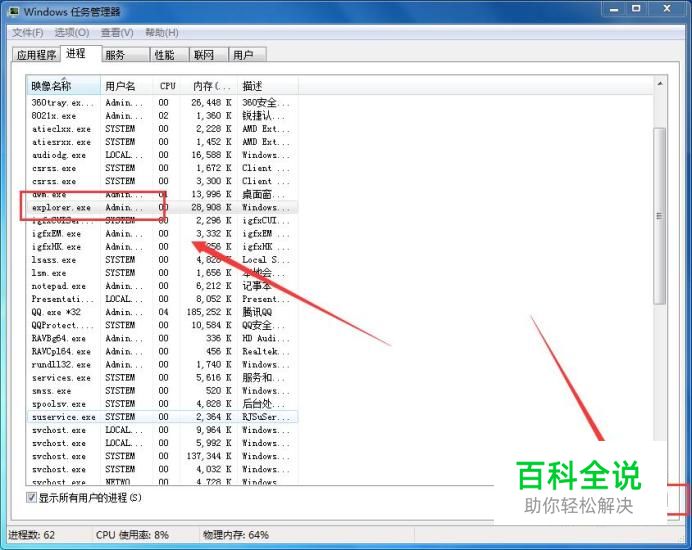Select the atiesrxx.exe process
The image size is (692, 550).
click(x=162, y=142)
